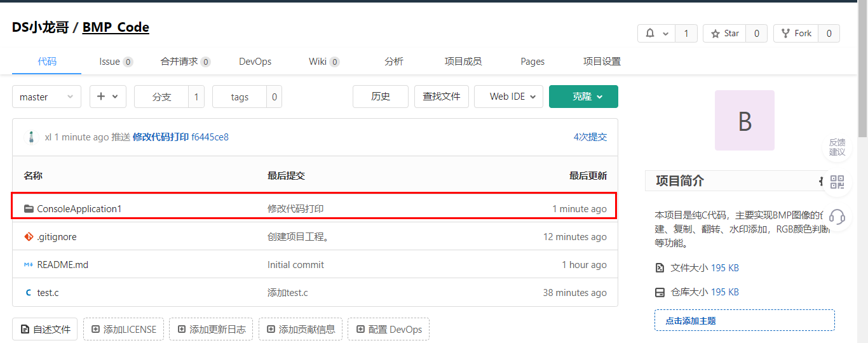Open the Initial commit message link

(295, 265)
